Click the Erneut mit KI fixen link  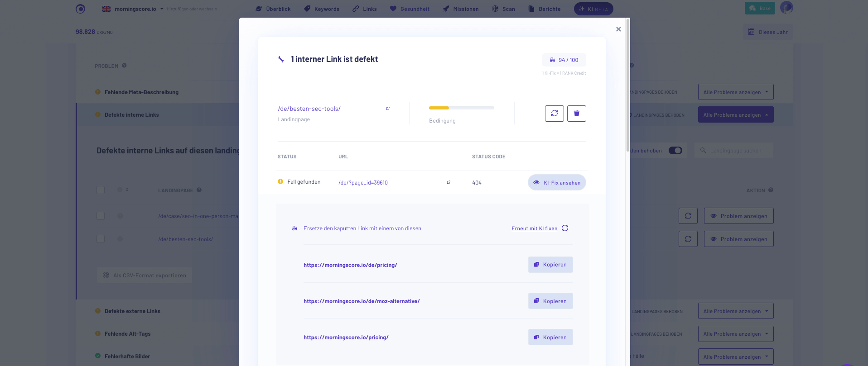coord(535,228)
